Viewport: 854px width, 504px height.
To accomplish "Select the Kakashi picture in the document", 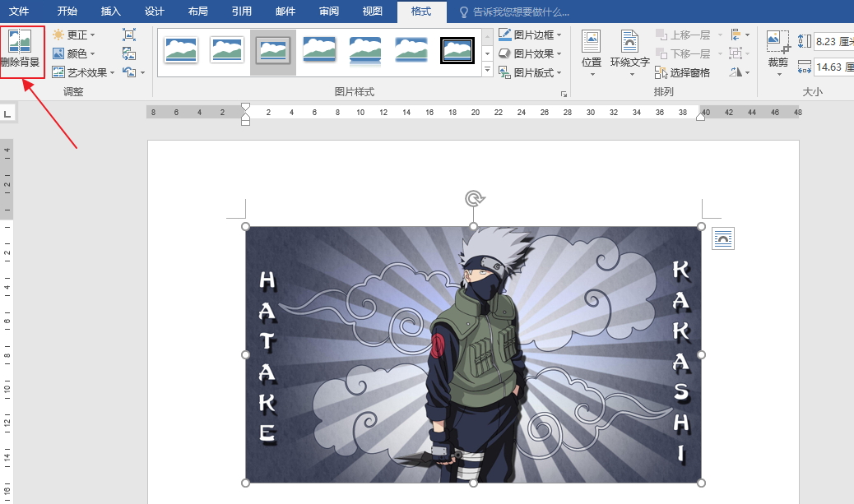I will (x=473, y=355).
